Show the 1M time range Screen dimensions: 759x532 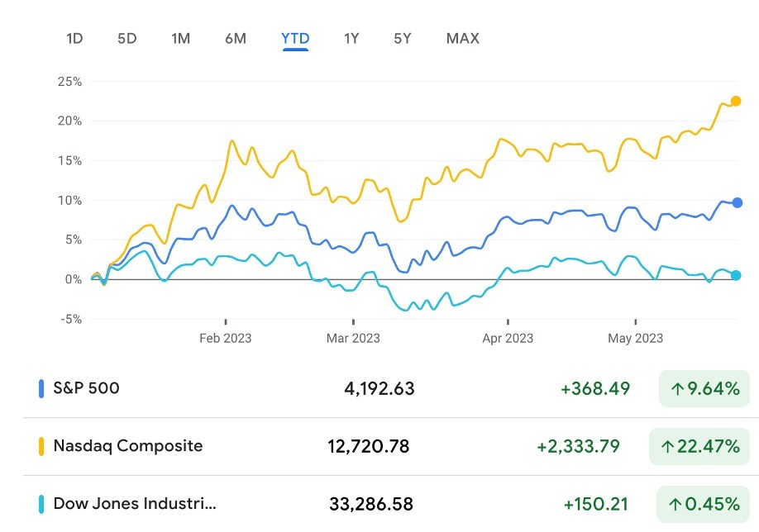tap(180, 38)
